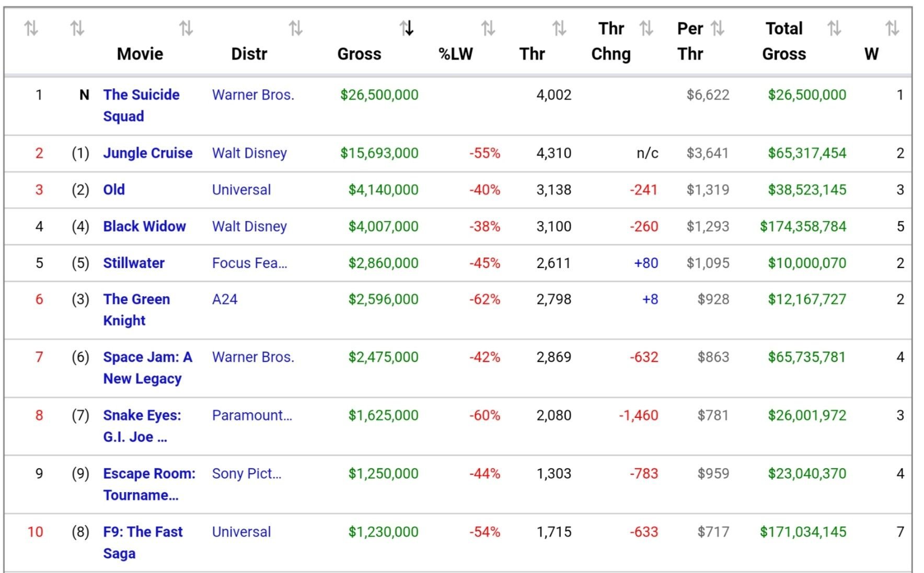
Task: Click sort arrows above Thr header
Action: [x=559, y=28]
